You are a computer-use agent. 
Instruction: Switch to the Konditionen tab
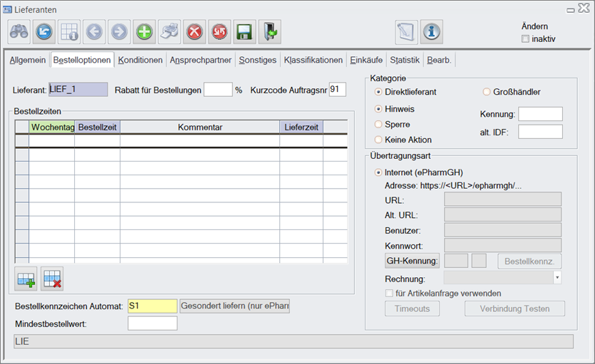click(x=140, y=61)
